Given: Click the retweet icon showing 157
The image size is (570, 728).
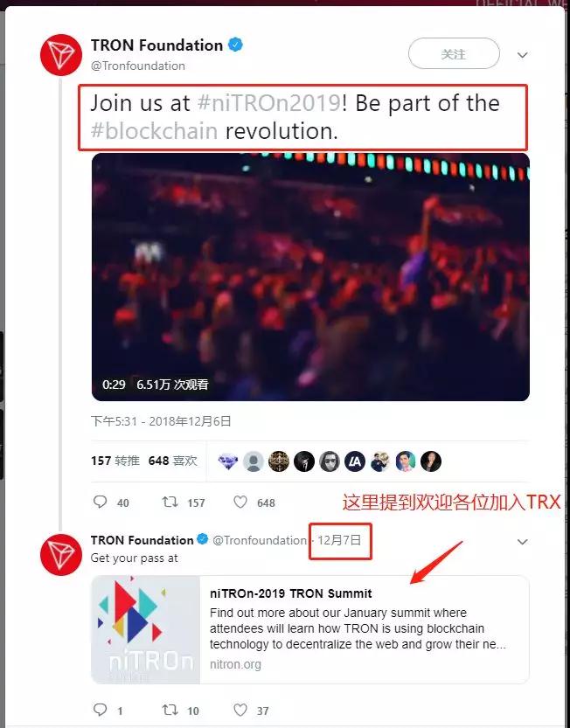Looking at the screenshot, I should tap(170, 502).
